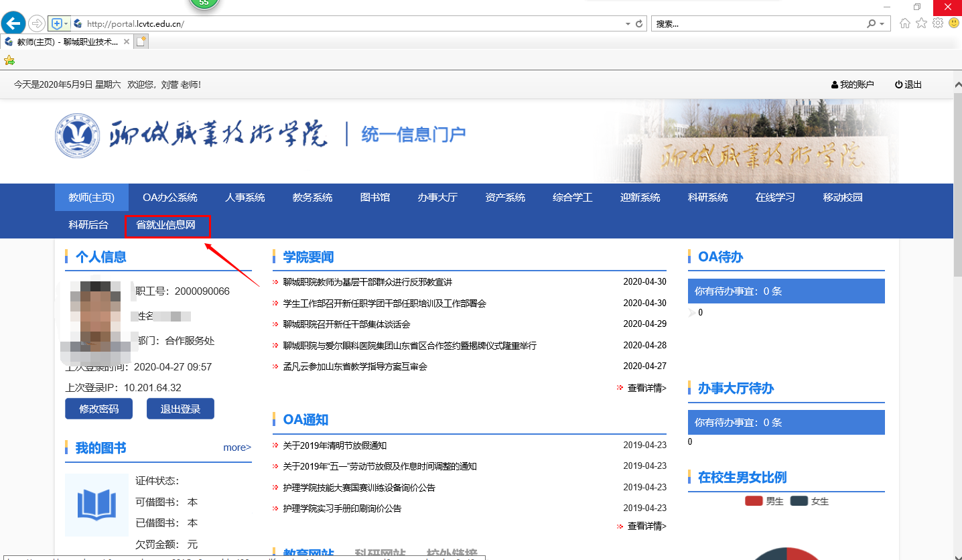Screen dimensions: 962x560
Task: Select the 省就业信息网 navigation item
Action: point(166,225)
